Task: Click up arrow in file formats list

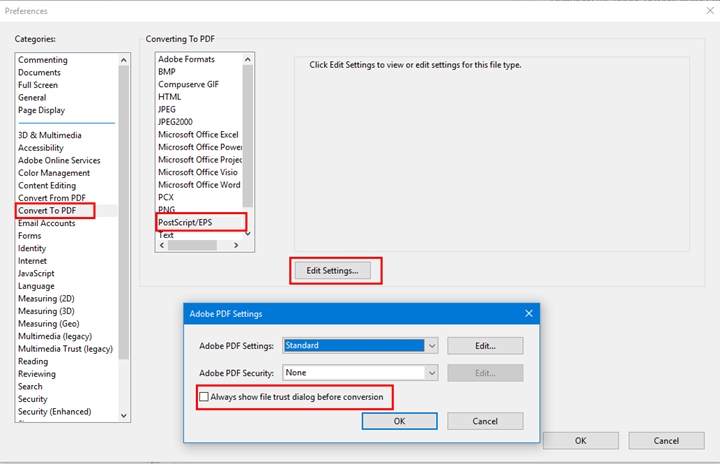Action: (x=248, y=59)
